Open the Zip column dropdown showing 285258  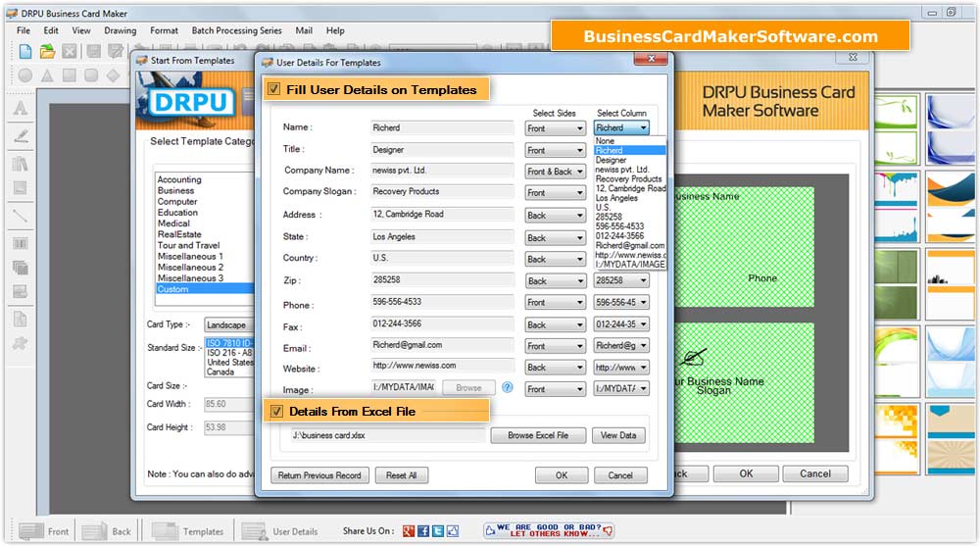(621, 280)
